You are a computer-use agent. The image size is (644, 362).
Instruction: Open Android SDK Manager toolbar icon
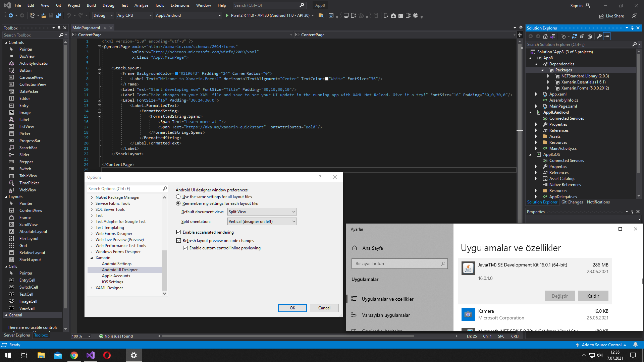[x=393, y=15]
